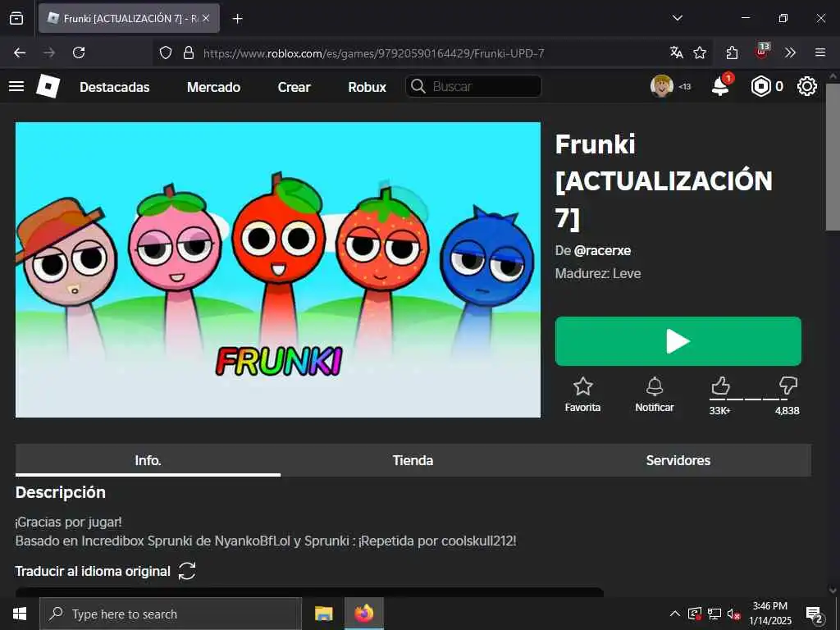Click the translate page icon in address bar
This screenshot has width=840, height=630.
tap(676, 52)
